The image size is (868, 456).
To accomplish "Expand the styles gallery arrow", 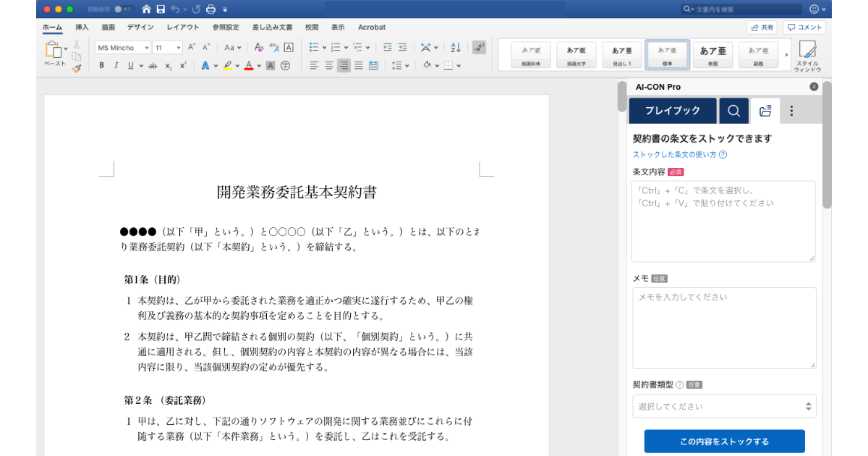I will pos(787,55).
